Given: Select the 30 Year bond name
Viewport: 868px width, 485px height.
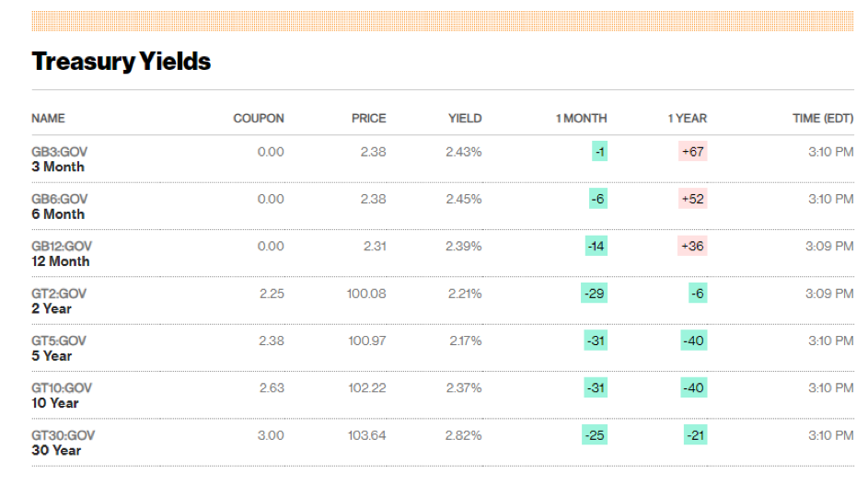Looking at the screenshot, I should point(56,450).
